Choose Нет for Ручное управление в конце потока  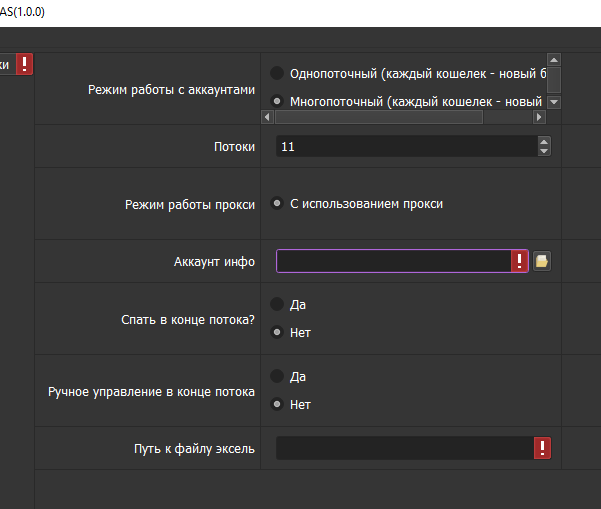pos(277,404)
